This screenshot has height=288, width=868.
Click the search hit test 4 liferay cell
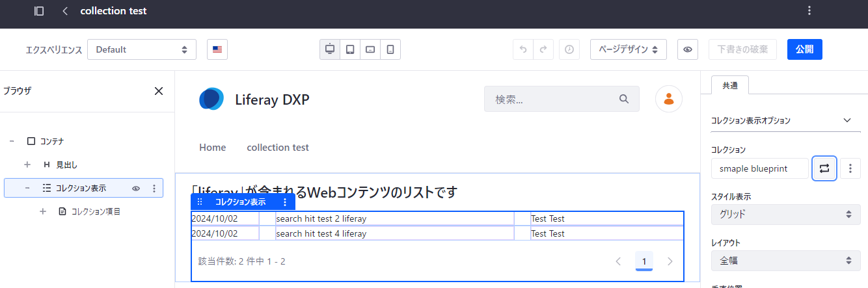click(x=394, y=233)
